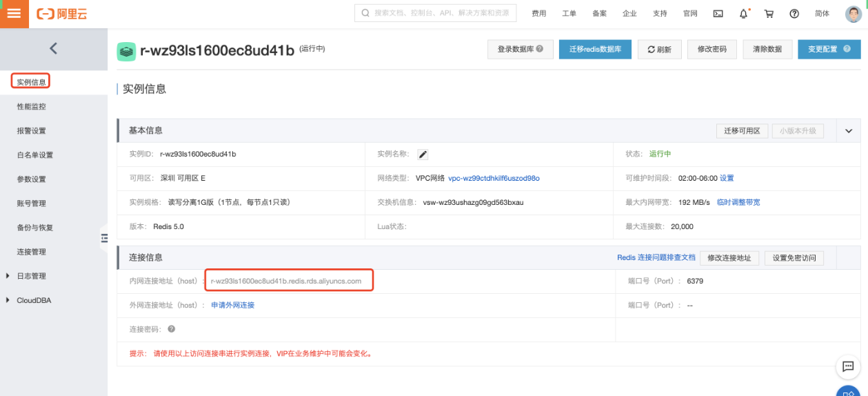
Task: Click the Alibaba Cloud logo
Action: [62, 14]
